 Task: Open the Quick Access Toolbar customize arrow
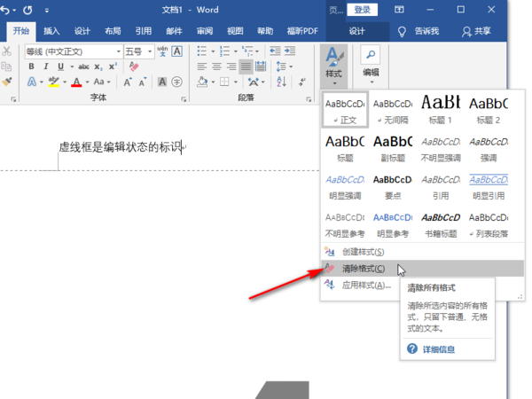(47, 11)
